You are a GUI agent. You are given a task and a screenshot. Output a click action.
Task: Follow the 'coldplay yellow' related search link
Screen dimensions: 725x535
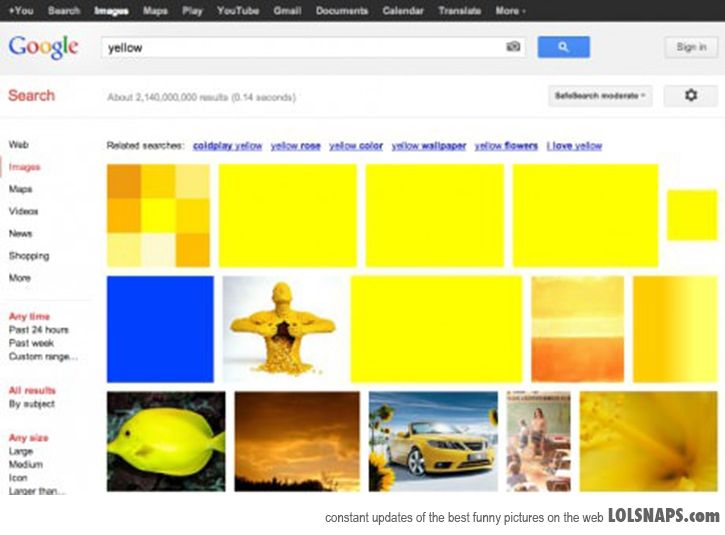(x=227, y=146)
